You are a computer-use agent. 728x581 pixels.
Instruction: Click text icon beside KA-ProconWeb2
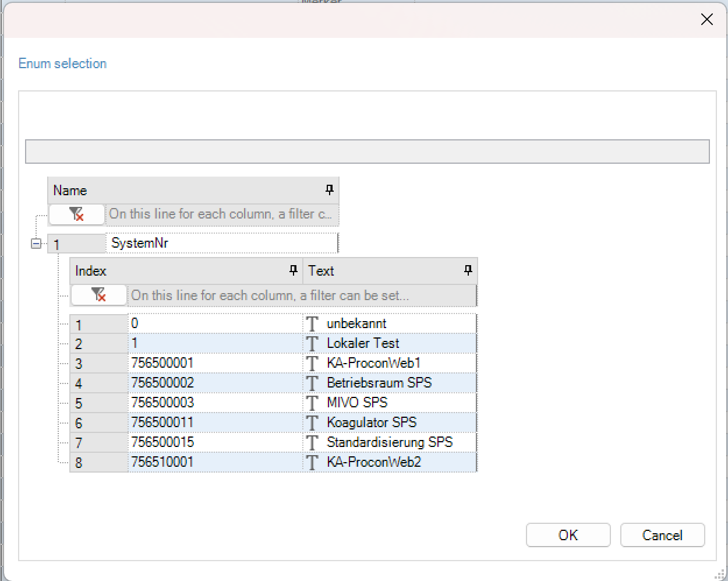[x=313, y=462]
